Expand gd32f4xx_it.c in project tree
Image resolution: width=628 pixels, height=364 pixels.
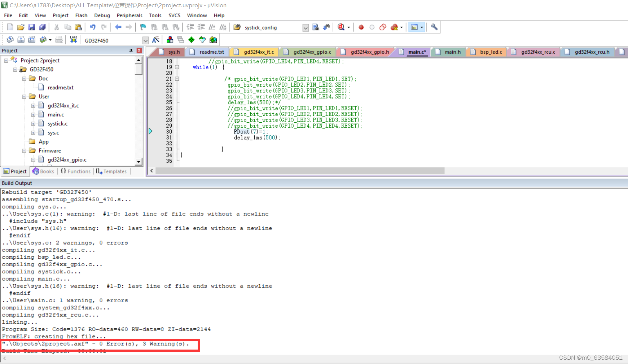[x=33, y=105]
